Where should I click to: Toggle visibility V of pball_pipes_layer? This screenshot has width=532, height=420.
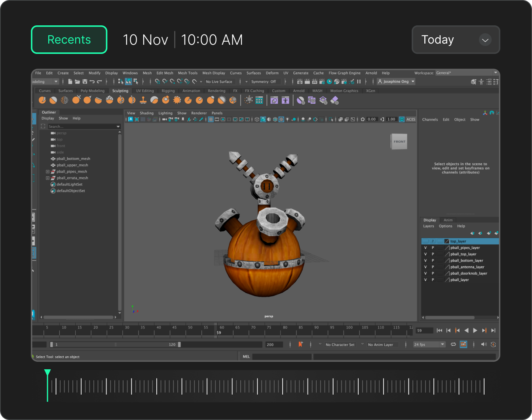click(426, 248)
